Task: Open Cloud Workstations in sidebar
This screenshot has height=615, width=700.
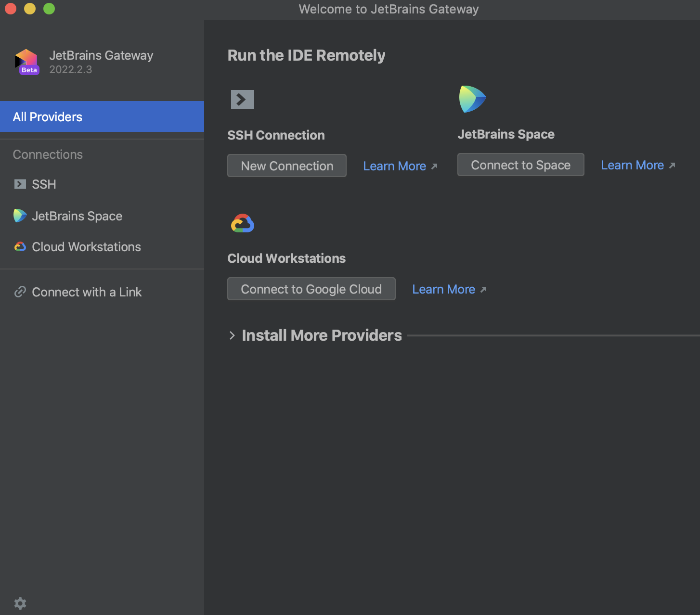Action: (102, 247)
